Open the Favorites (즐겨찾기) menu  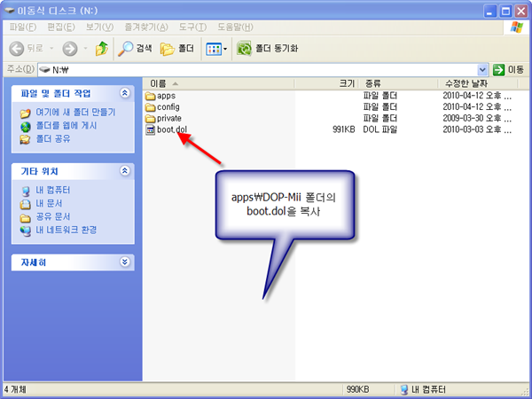[x=146, y=27]
